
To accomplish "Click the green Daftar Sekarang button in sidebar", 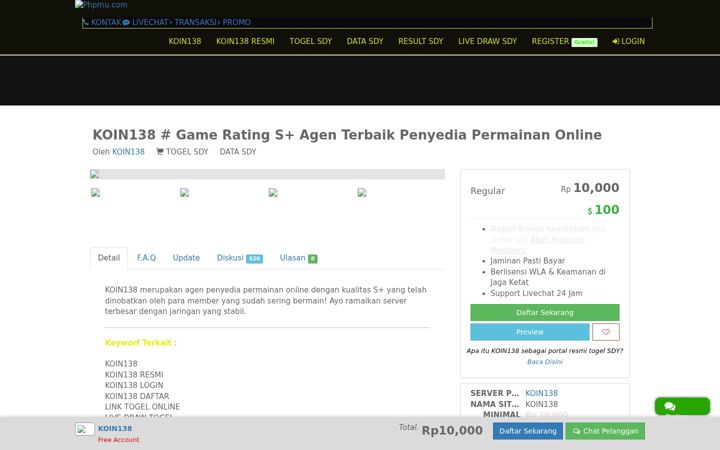I will [545, 312].
